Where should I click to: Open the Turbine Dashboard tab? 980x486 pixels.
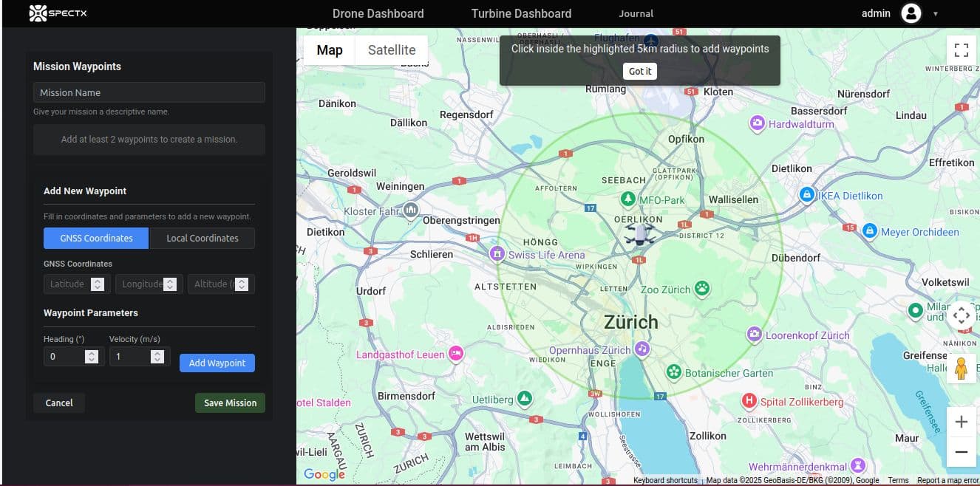(x=521, y=13)
